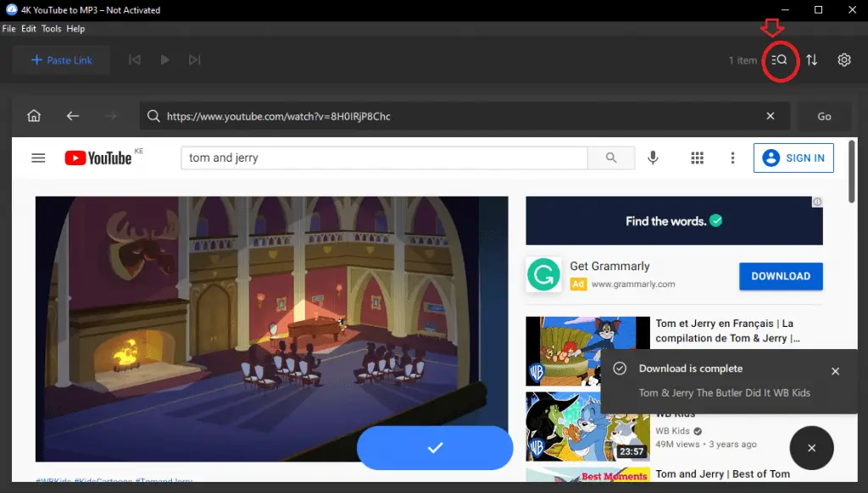Open the Edit menu
The height and width of the screenshot is (493, 868).
coord(29,29)
